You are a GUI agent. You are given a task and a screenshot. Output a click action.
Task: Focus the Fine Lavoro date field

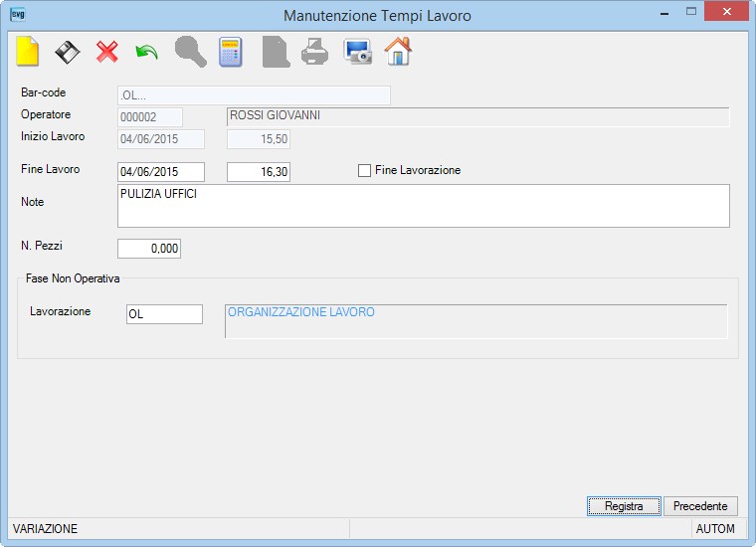click(x=161, y=172)
